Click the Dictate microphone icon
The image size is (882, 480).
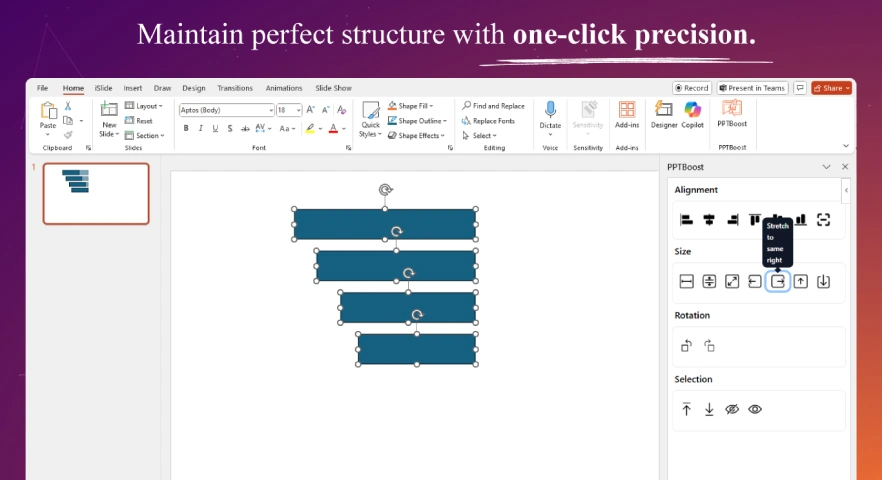tap(550, 114)
